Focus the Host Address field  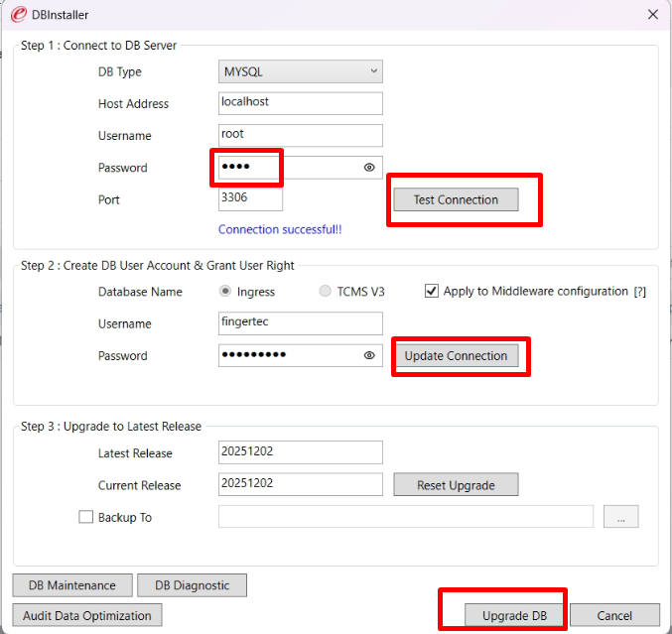click(x=300, y=103)
